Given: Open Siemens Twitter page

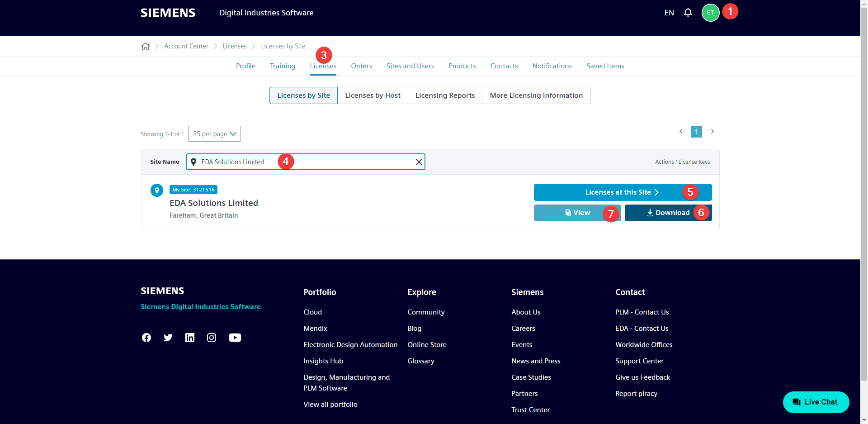Looking at the screenshot, I should [x=168, y=338].
